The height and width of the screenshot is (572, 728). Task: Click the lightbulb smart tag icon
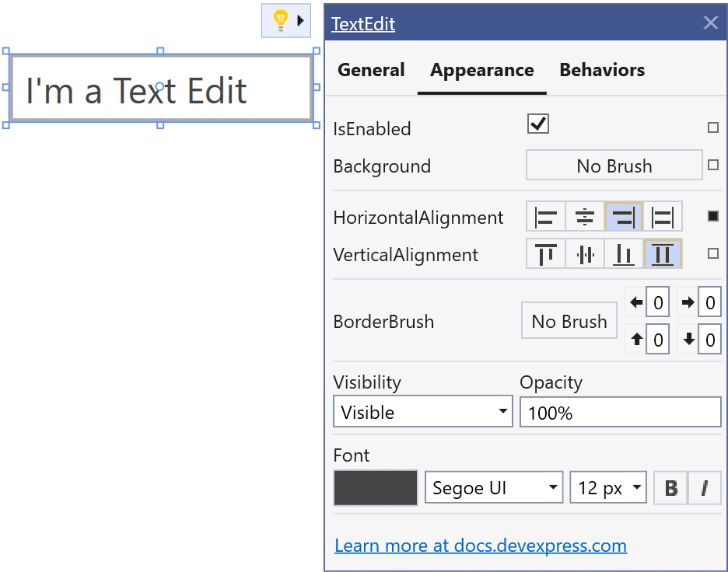coord(281,20)
